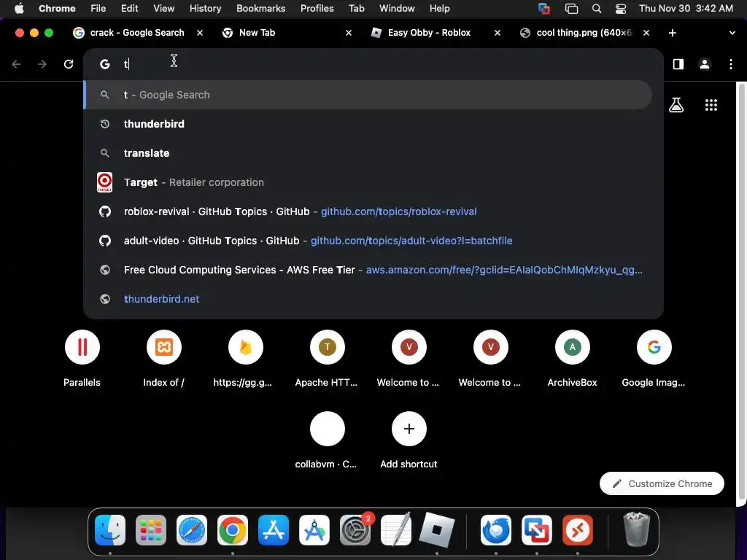747x560 pixels.
Task: Reload the page with the refresh icon
Action: click(x=69, y=64)
